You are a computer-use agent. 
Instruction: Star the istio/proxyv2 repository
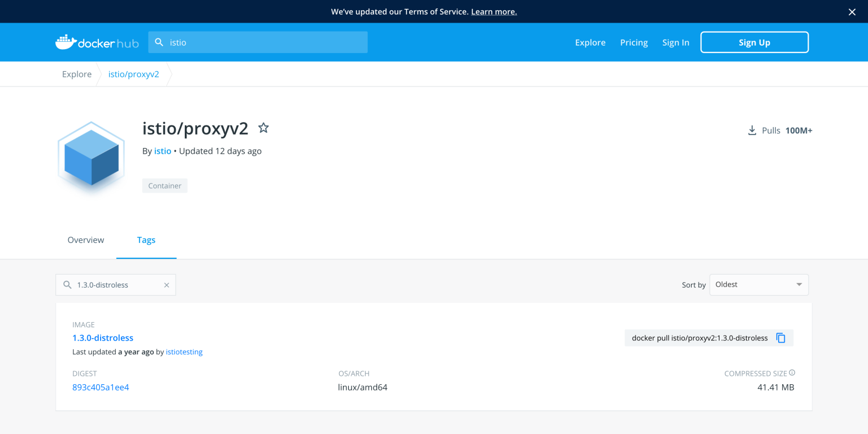click(x=263, y=128)
